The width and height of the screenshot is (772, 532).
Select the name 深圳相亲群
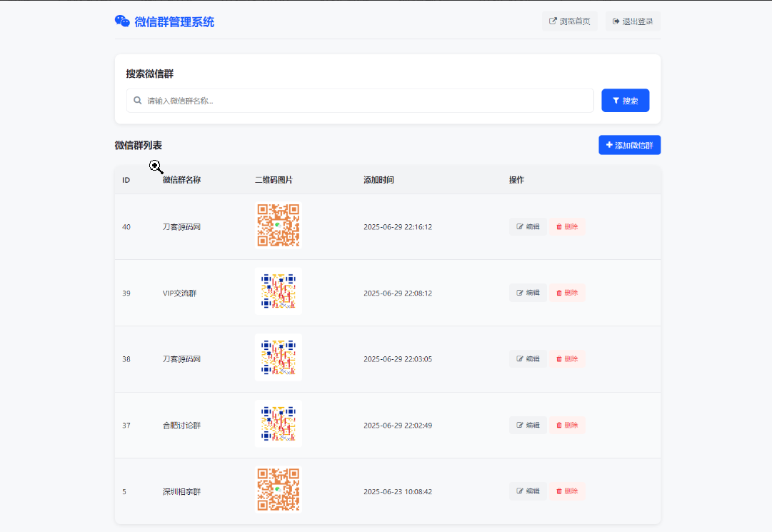(x=181, y=491)
